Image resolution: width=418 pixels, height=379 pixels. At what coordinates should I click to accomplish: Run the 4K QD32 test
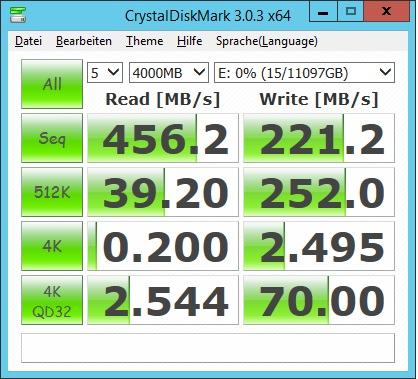52,300
